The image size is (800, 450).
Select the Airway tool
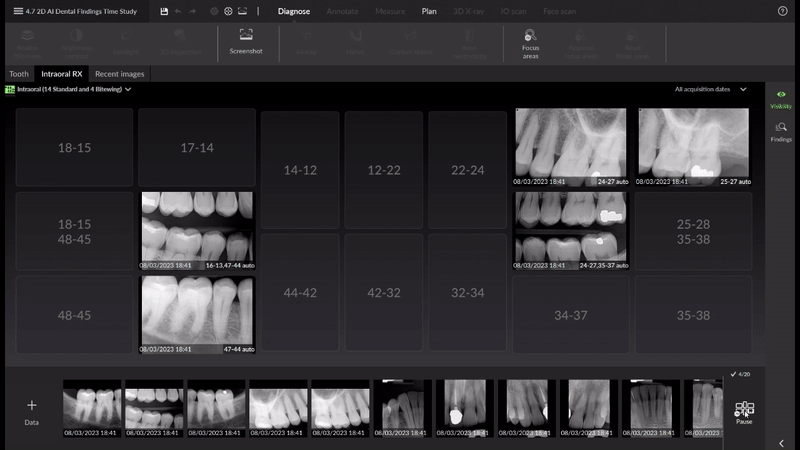click(306, 43)
